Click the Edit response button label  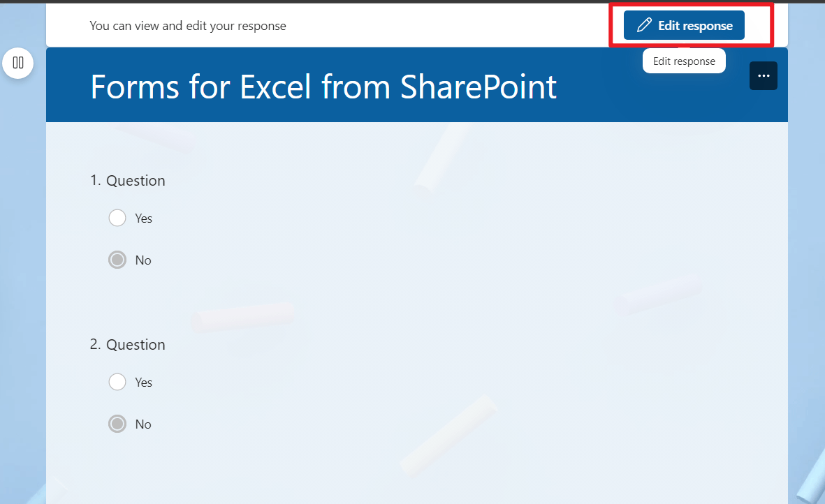click(695, 25)
